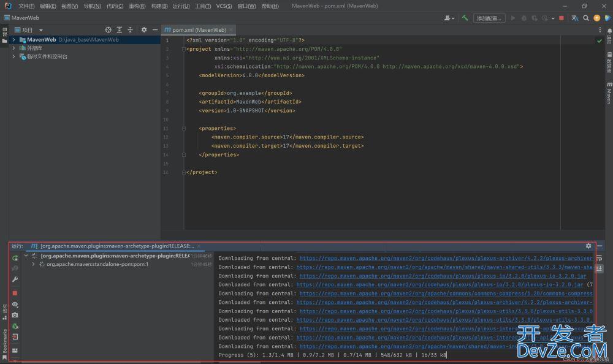The width and height of the screenshot is (613, 364).
Task: Open the 重构(R) menu
Action: click(x=137, y=6)
